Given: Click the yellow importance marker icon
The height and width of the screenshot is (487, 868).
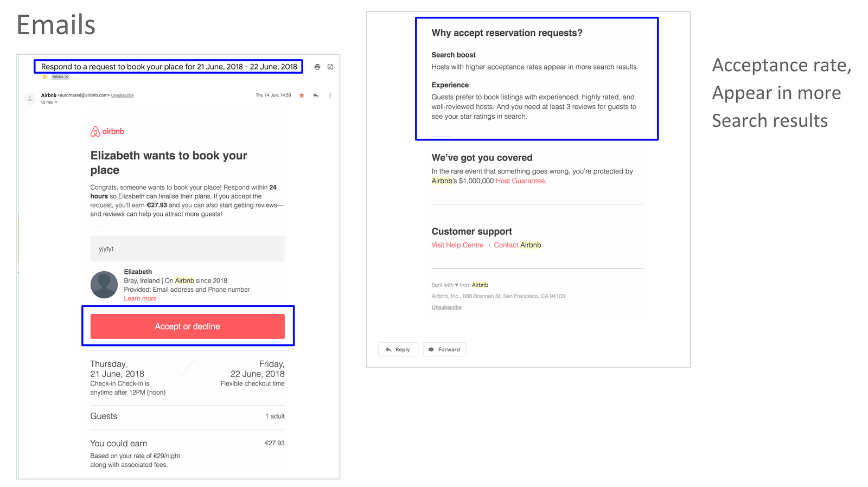Looking at the screenshot, I should click(45, 77).
